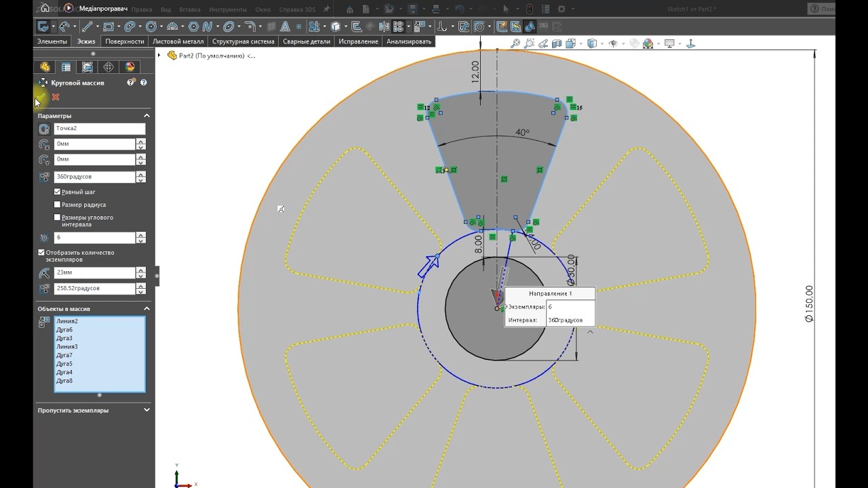Open the DimXpertManager crosshair tab

tap(108, 67)
